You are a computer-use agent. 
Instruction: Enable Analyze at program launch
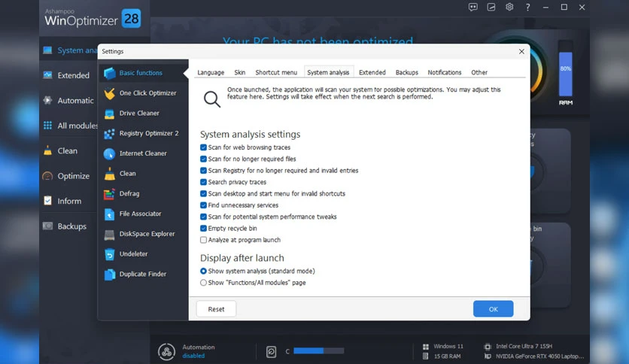[203, 240]
